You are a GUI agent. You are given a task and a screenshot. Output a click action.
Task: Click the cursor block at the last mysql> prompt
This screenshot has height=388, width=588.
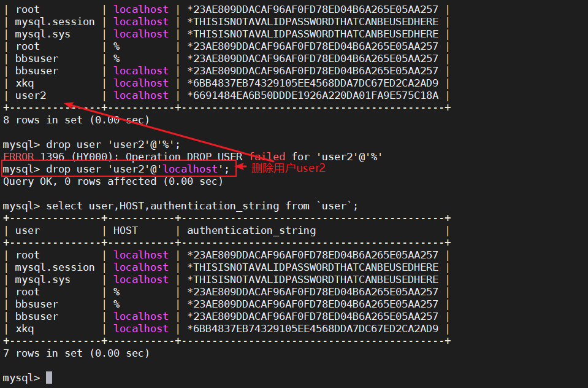49,378
